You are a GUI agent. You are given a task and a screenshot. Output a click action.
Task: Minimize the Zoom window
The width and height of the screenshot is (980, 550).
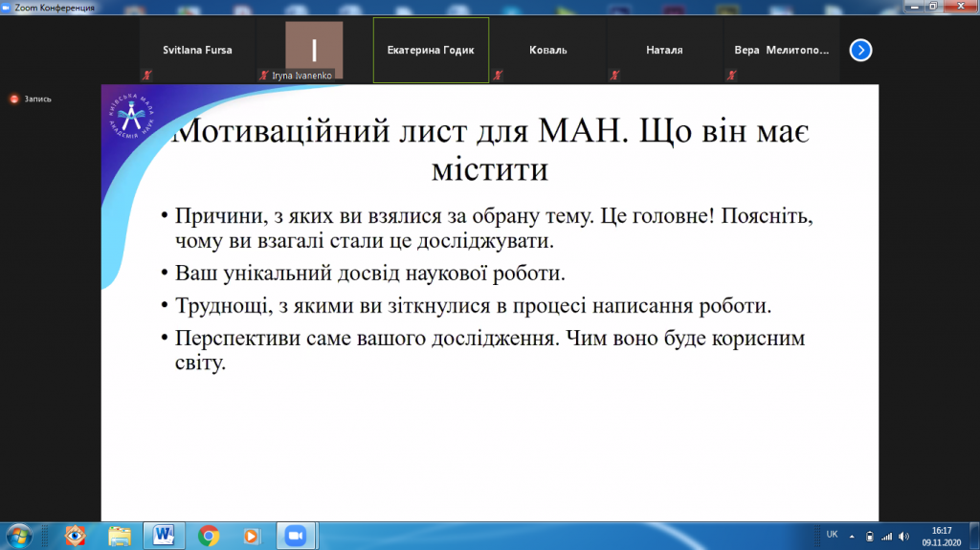click(914, 7)
